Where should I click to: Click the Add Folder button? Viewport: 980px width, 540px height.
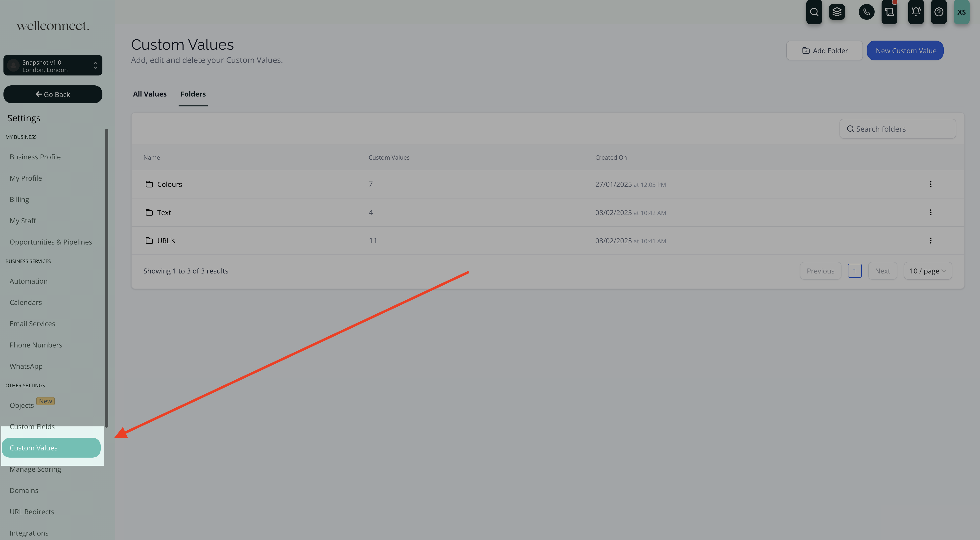coord(824,51)
